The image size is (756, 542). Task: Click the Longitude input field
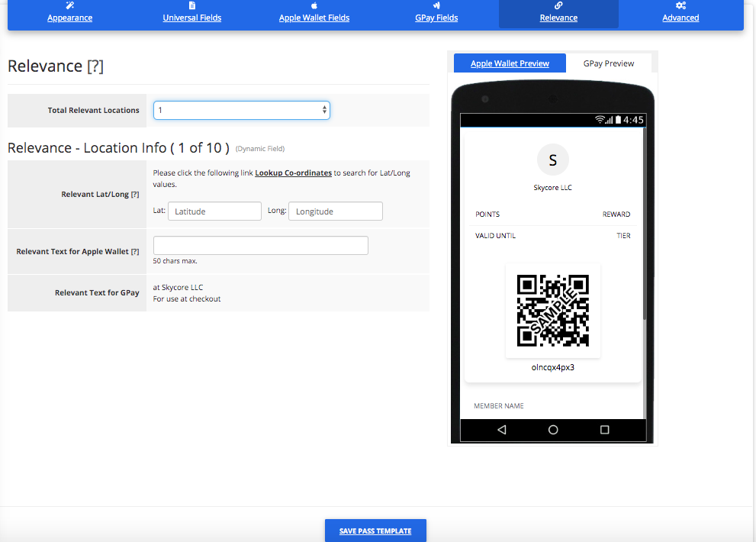pyautogui.click(x=336, y=211)
